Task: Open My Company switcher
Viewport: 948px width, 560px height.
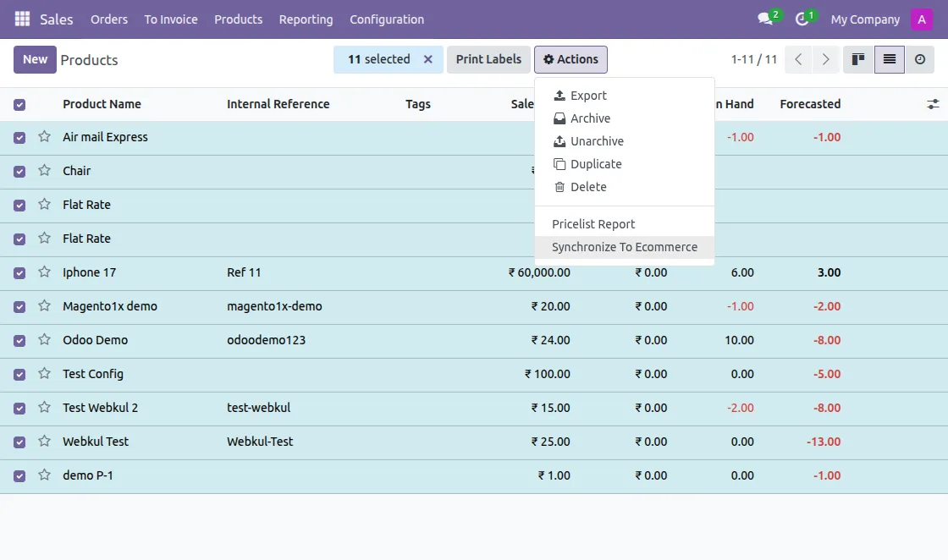Action: pos(865,19)
